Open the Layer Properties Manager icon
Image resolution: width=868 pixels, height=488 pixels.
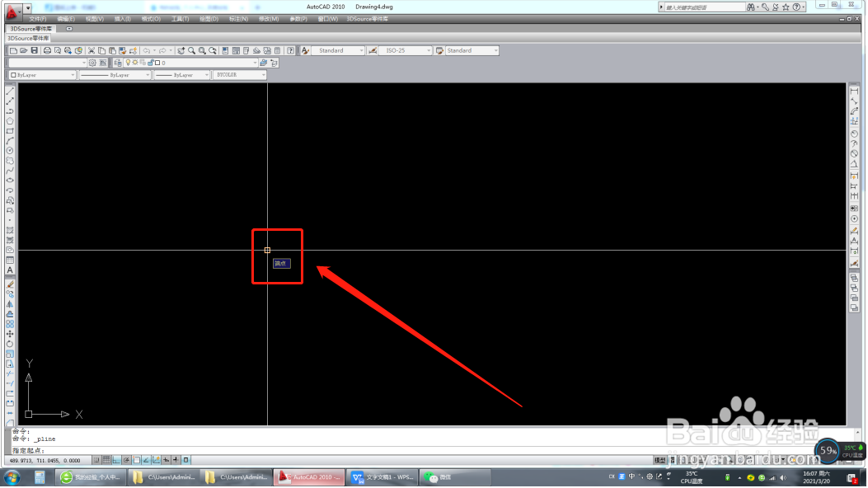coord(117,63)
